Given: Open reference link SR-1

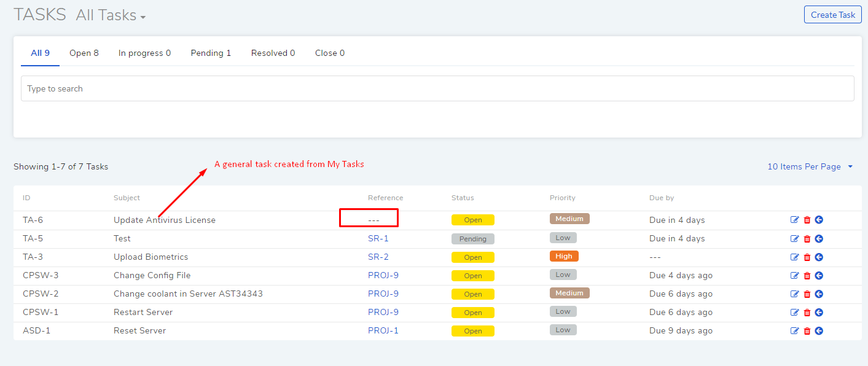Looking at the screenshot, I should coord(378,238).
